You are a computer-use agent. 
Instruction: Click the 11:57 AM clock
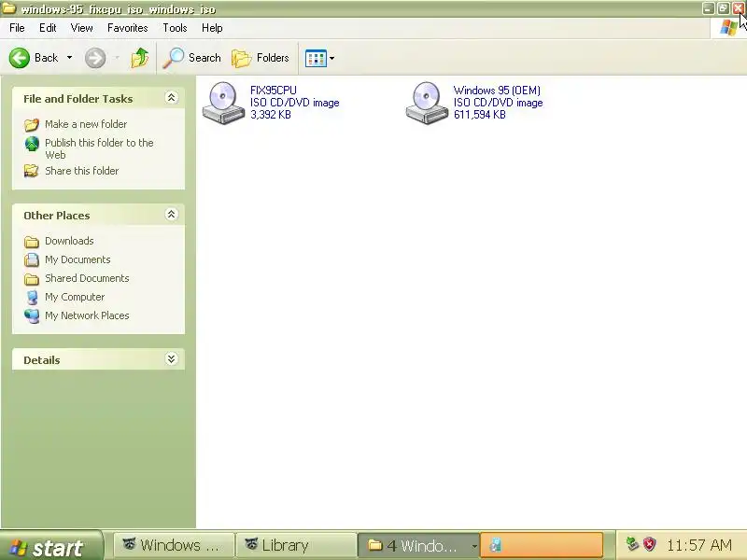pyautogui.click(x=698, y=545)
